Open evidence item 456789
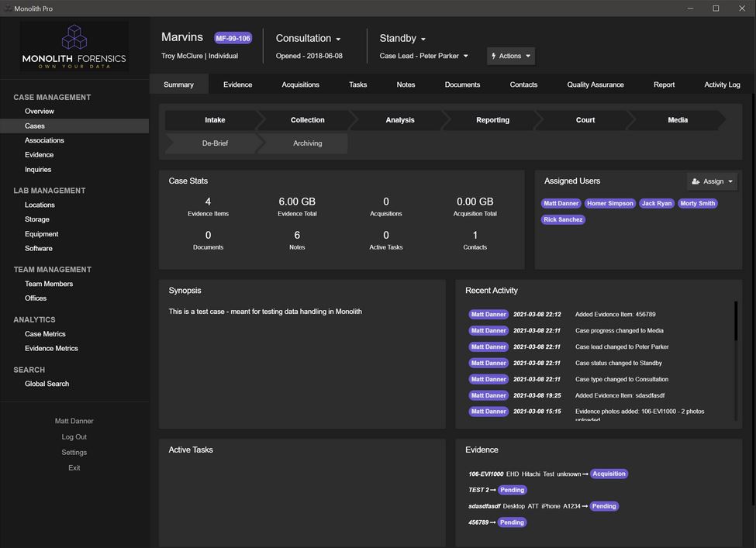756x548 pixels. click(478, 522)
